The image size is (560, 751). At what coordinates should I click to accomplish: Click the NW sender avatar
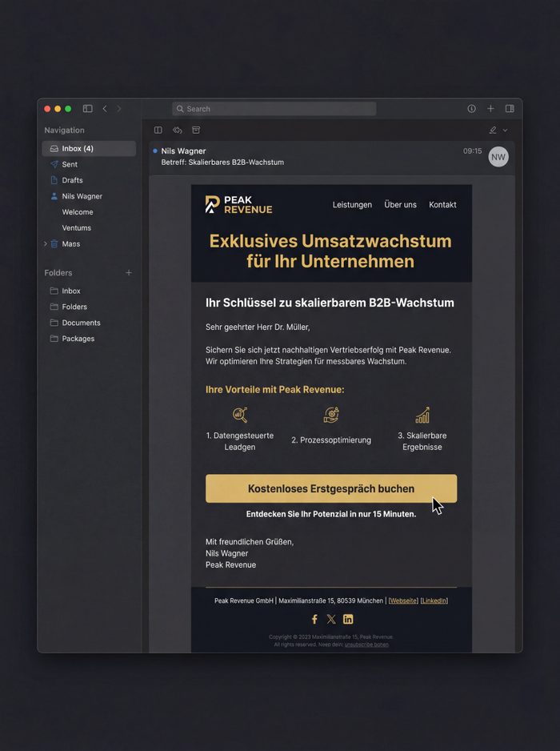click(498, 157)
